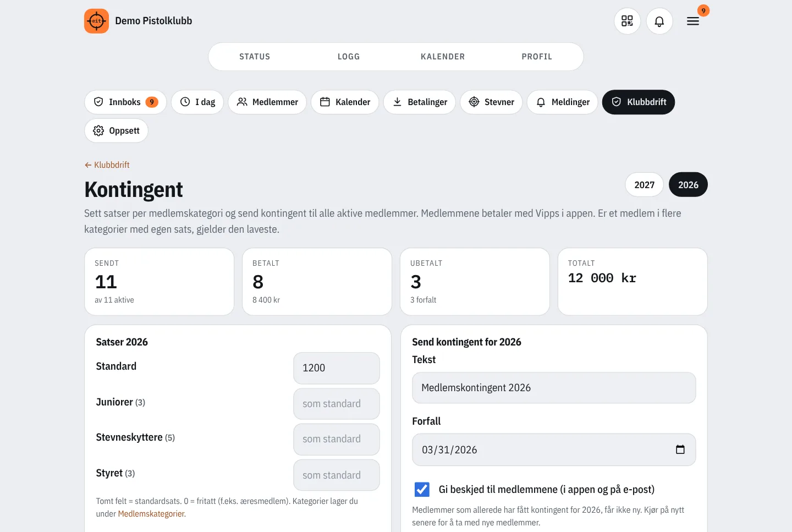Go back via Klubbdrift breadcrumb link

click(107, 164)
